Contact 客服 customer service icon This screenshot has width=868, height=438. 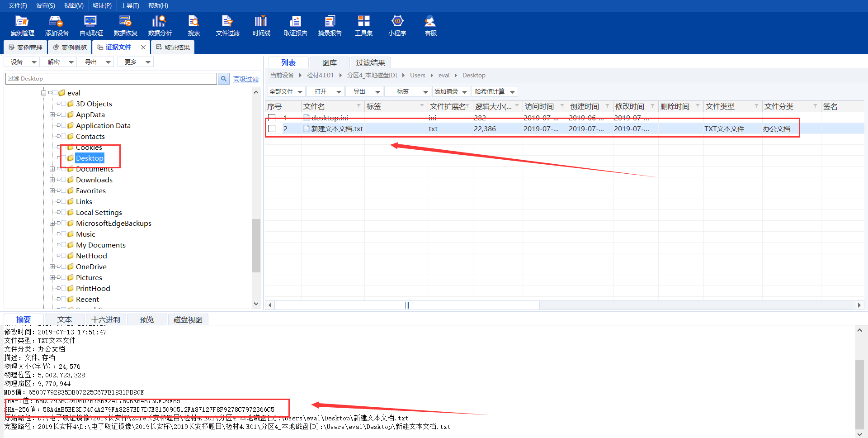click(x=430, y=26)
